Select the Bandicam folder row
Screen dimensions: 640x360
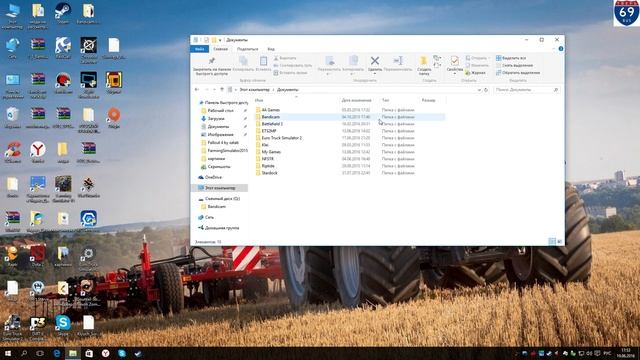[349, 117]
